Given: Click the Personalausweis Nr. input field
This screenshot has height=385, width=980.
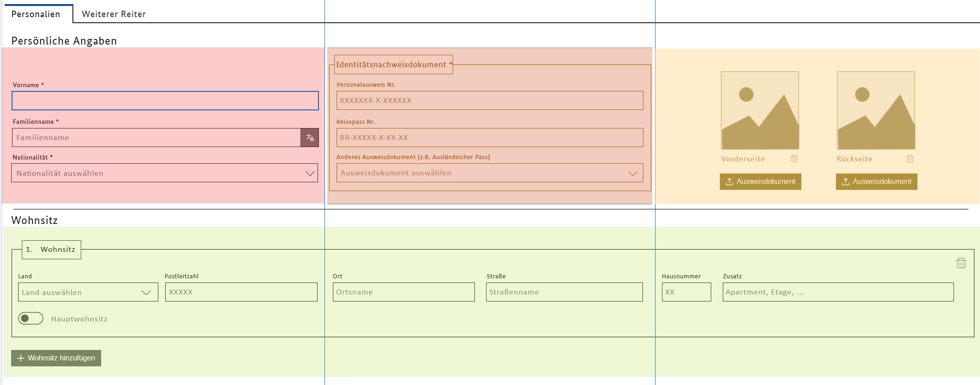Looking at the screenshot, I should pyautogui.click(x=490, y=101).
